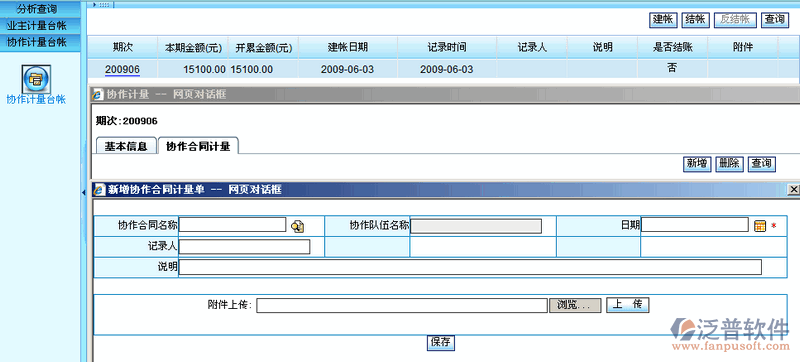
Task: Switch to the 基本信息 tab
Action: point(126,146)
